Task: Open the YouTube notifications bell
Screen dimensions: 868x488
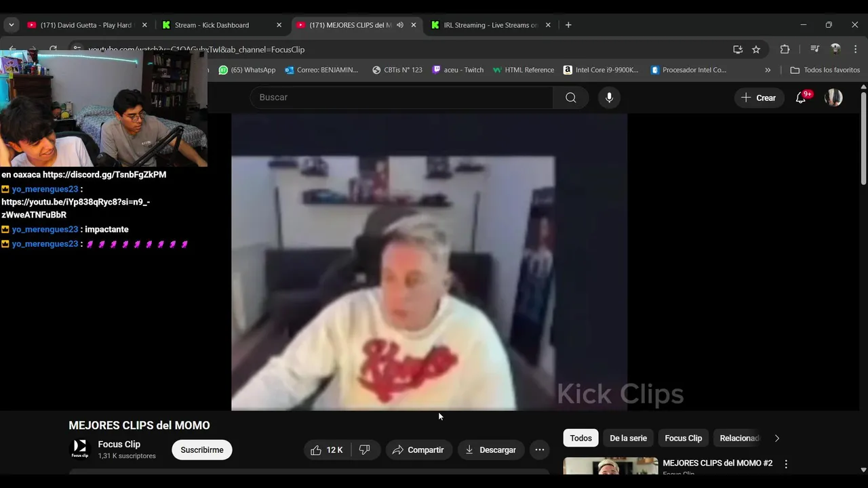Action: point(801,98)
